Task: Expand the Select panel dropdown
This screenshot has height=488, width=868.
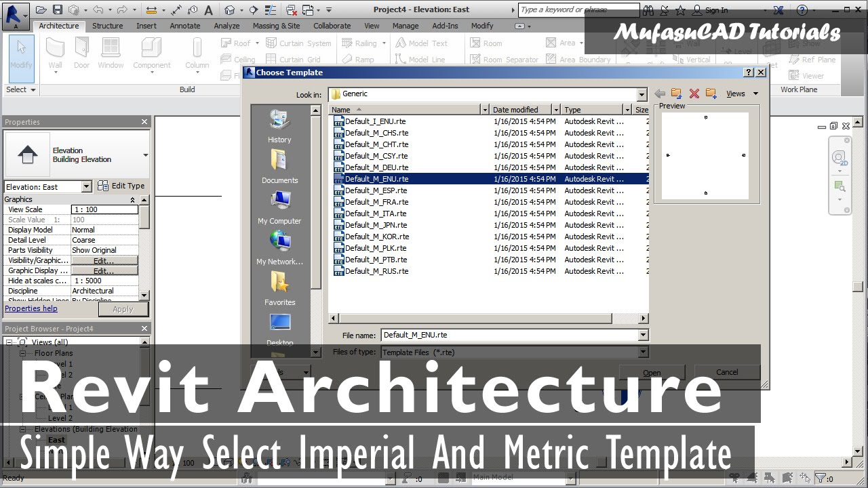Action: click(21, 89)
